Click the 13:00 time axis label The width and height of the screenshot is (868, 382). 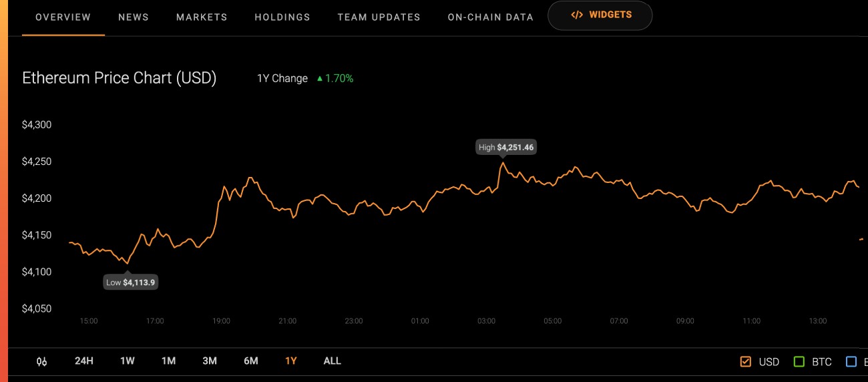(x=817, y=321)
